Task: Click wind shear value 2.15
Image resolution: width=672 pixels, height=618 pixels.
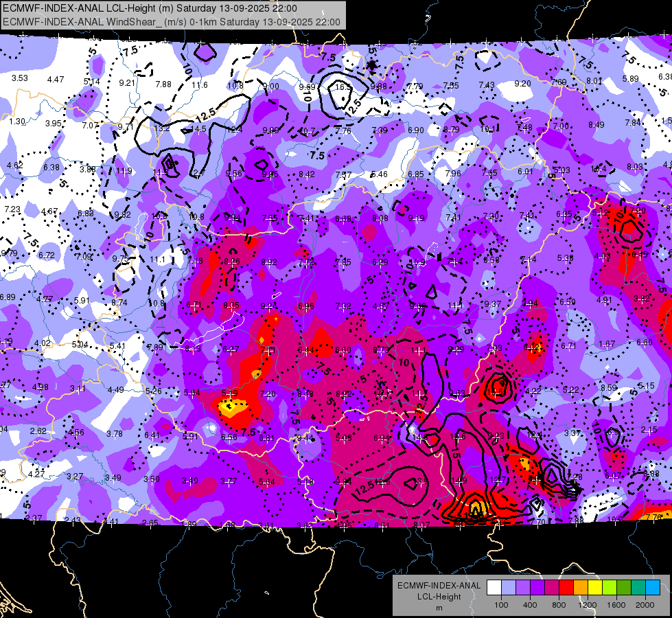Action: pyautogui.click(x=649, y=430)
